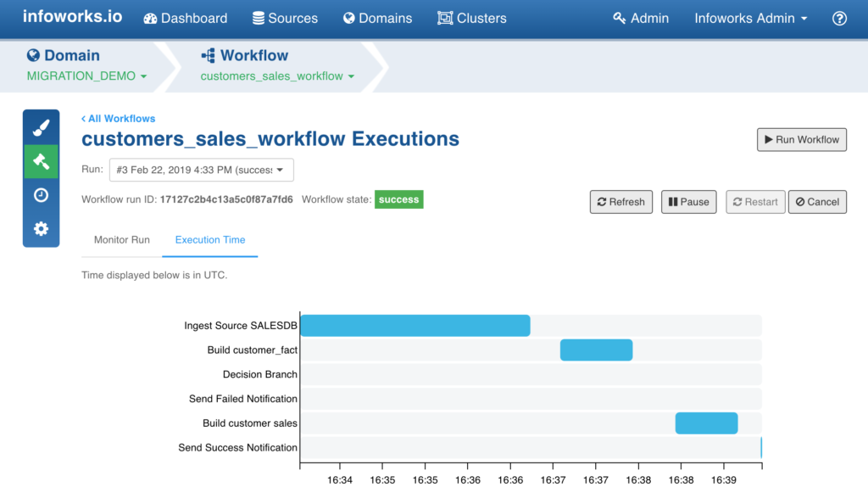The image size is (868, 504).
Task: Run the workflow using Run Workflow button
Action: point(801,139)
